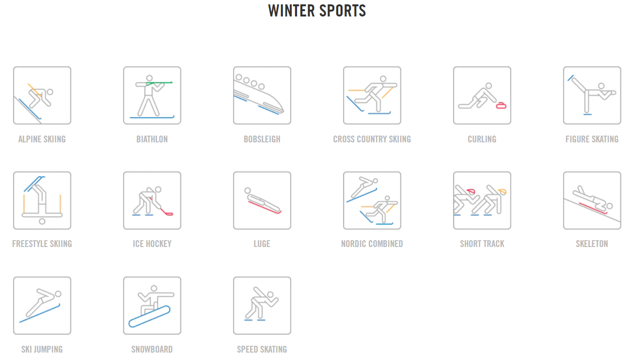Open the Freestyle Skiing icon
The image size is (644, 355).
point(42,201)
